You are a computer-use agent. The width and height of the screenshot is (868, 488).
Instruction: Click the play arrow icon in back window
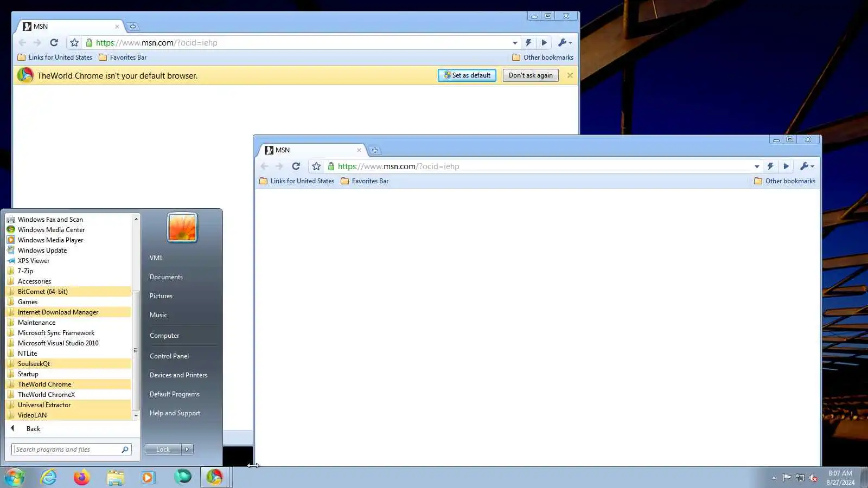tap(544, 42)
